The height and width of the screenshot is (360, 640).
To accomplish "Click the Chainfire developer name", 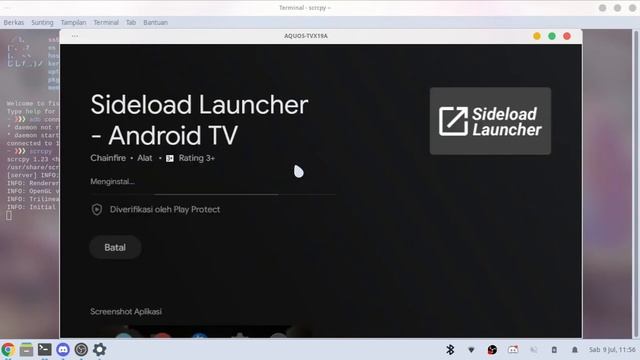I will pyautogui.click(x=108, y=158).
